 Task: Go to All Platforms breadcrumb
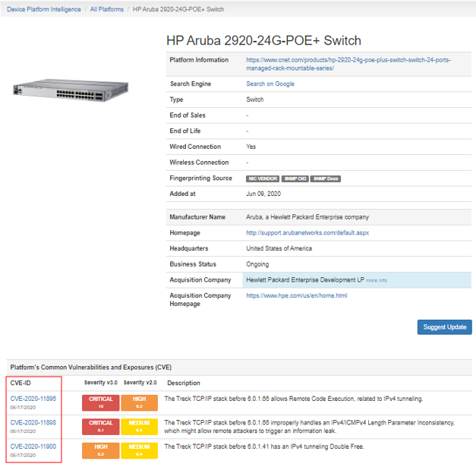107,10
